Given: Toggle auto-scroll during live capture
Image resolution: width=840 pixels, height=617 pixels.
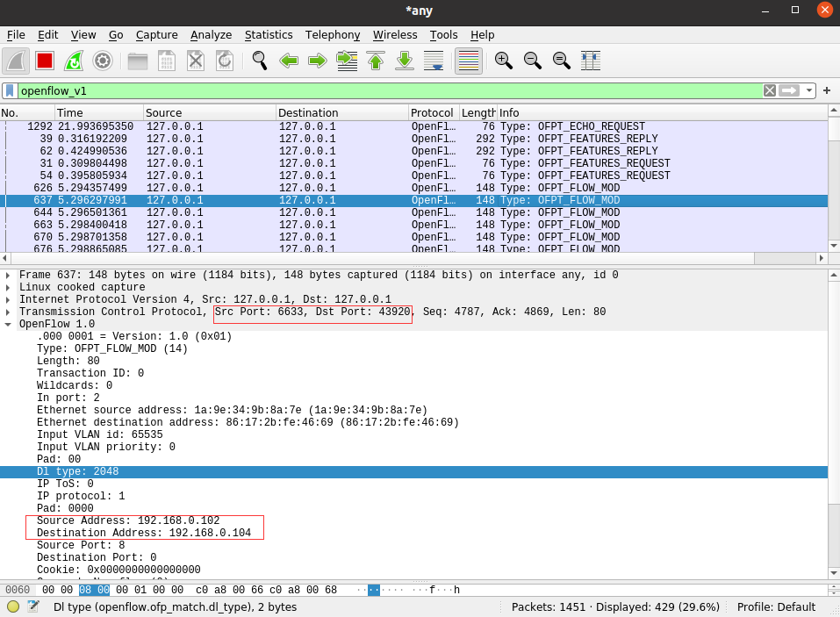Looking at the screenshot, I should click(x=434, y=61).
